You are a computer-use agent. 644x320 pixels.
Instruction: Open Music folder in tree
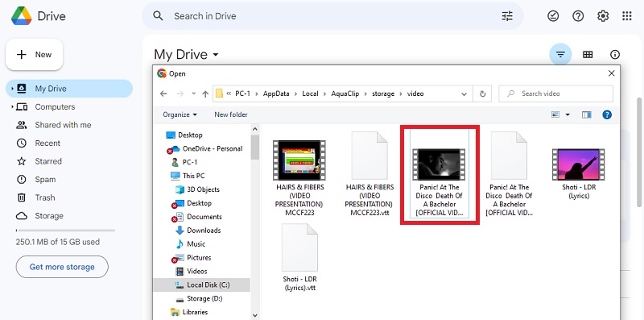(191, 244)
